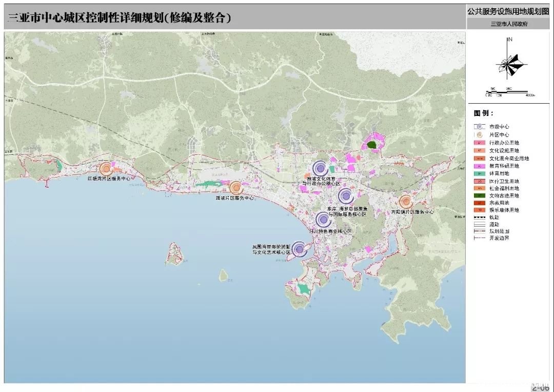Screen dimensions: 554x392
Task: Click the 教育科研用地 legend label
Action: [x=504, y=166]
